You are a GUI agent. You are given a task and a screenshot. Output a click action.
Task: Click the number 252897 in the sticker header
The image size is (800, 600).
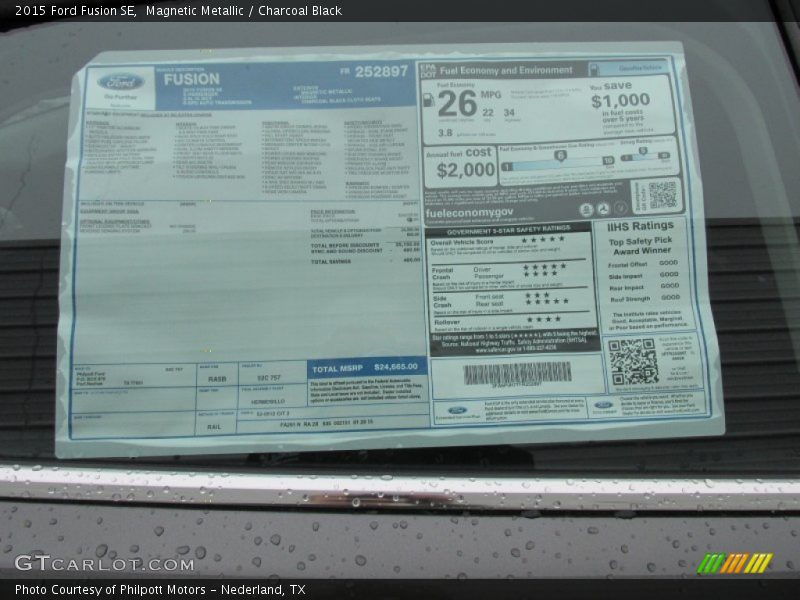click(x=382, y=71)
